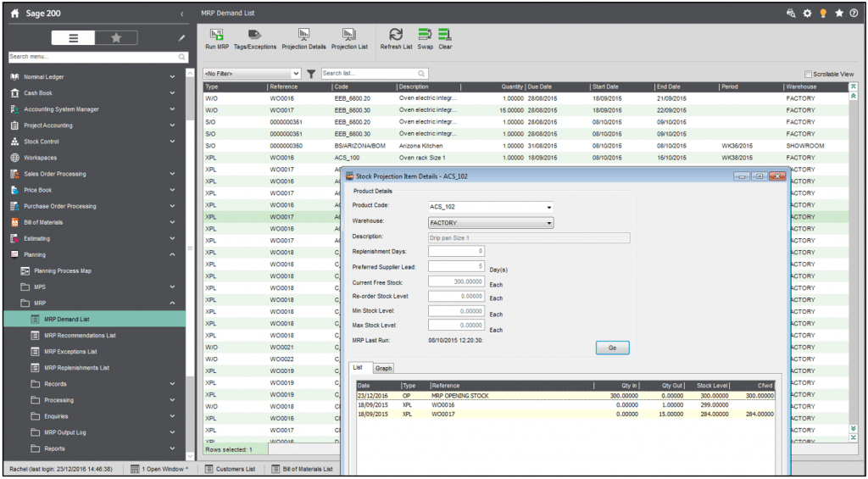Click the lightbulb icon in the header
This screenshot has width=868, height=479.
(x=823, y=14)
